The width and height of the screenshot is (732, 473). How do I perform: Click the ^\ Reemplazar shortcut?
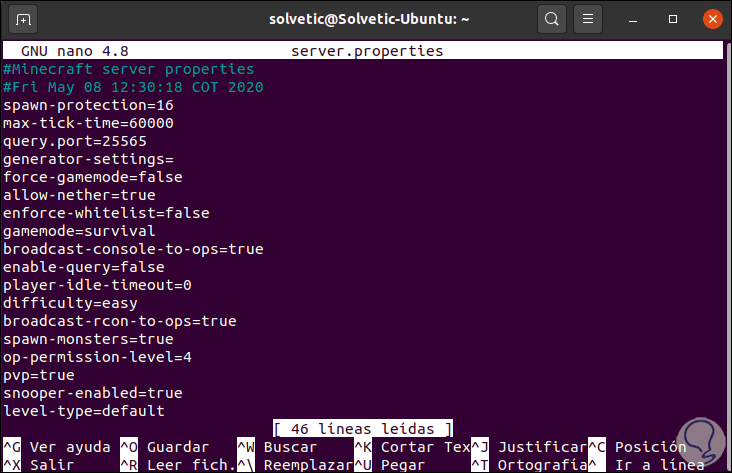(x=295, y=465)
